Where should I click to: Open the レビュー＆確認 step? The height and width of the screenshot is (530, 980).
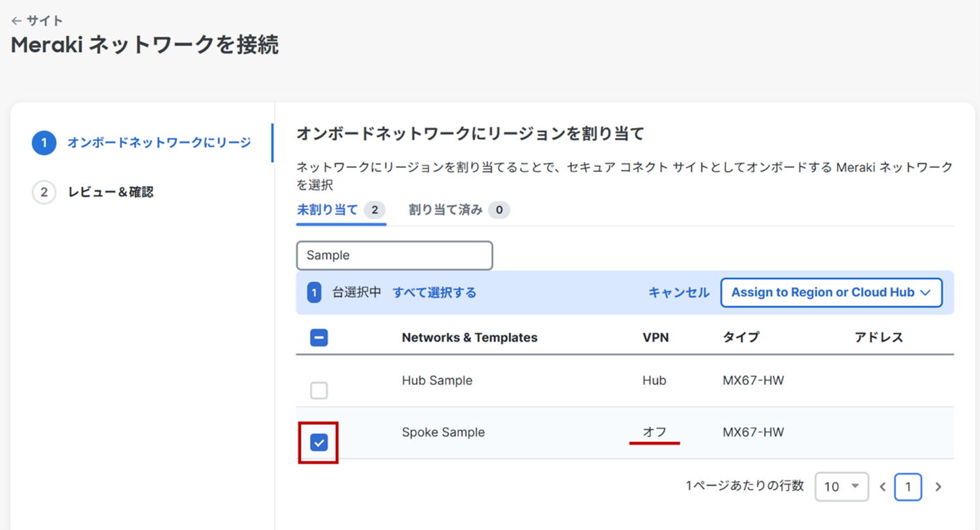[x=111, y=192]
